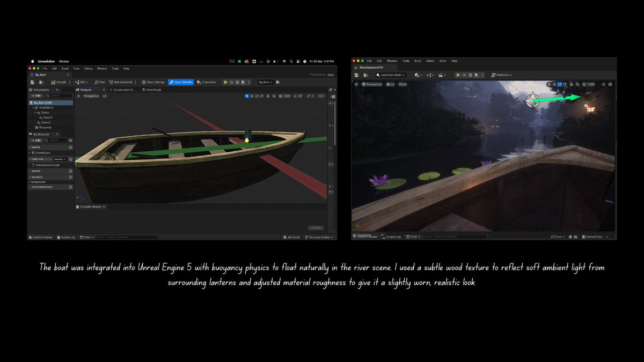
Task: Open Lit view mode in blueprint viewport
Action: click(x=105, y=96)
